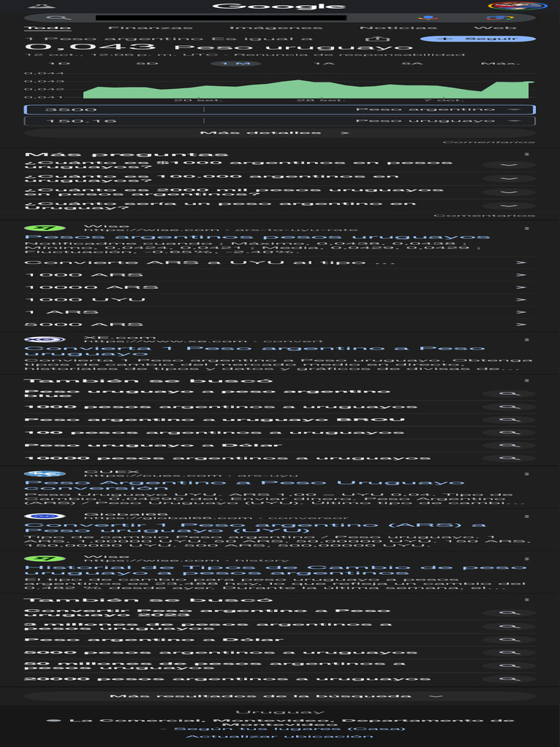560x747 pixels.
Task: Click the Seguir button
Action: click(478, 39)
